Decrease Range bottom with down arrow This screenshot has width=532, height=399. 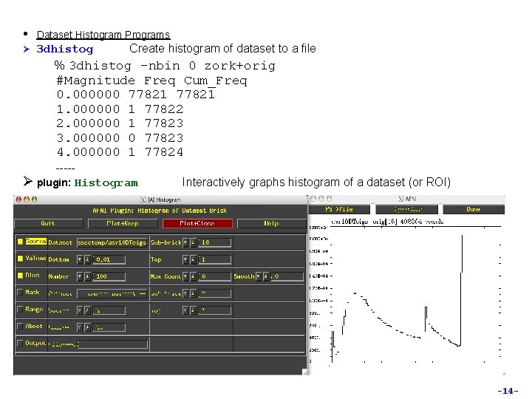[80, 310]
